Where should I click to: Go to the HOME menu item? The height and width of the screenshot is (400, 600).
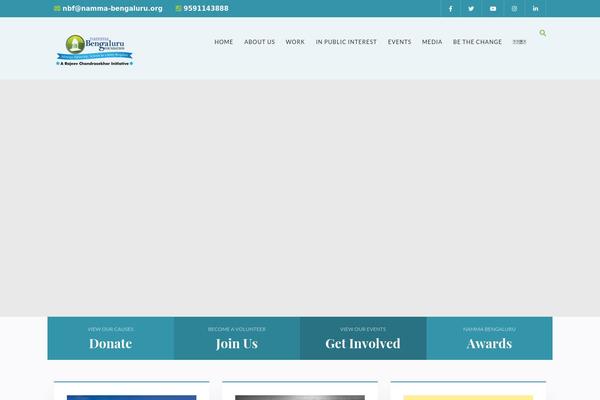(x=223, y=42)
